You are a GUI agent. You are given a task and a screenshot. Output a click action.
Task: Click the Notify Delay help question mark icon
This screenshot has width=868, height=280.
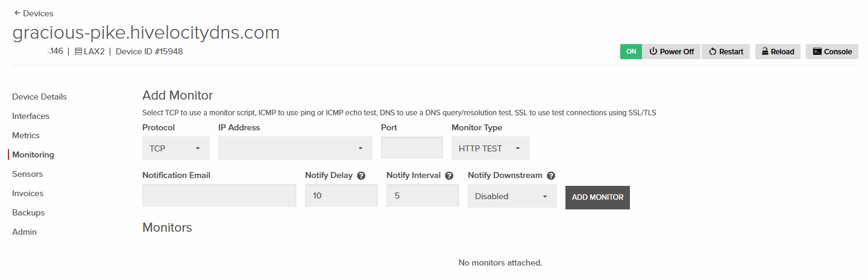(x=361, y=176)
